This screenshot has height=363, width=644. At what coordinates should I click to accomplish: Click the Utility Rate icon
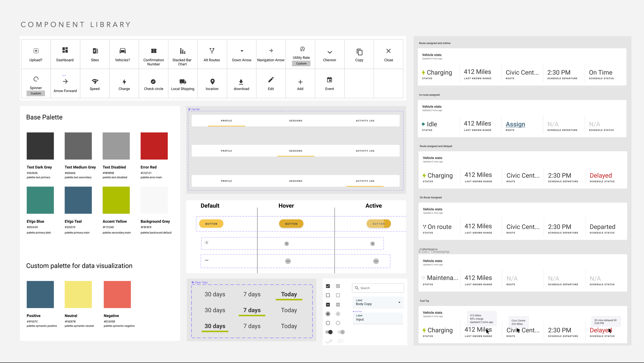pyautogui.click(x=302, y=49)
